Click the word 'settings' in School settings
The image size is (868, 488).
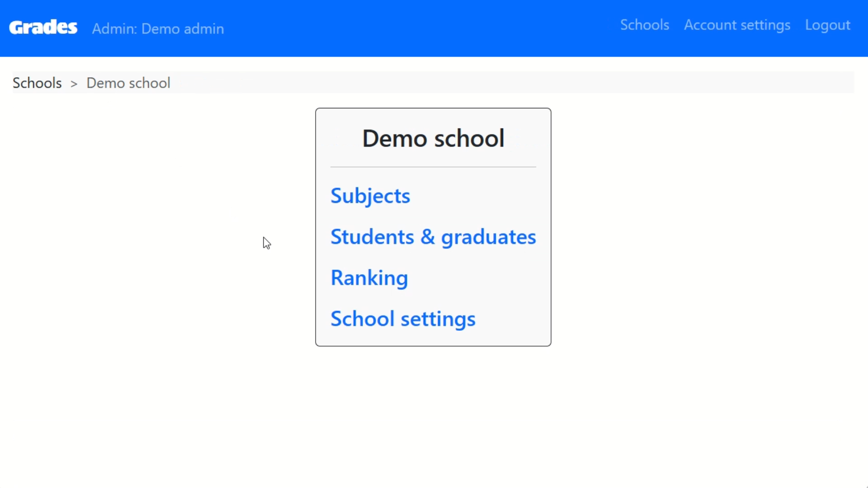pos(438,319)
